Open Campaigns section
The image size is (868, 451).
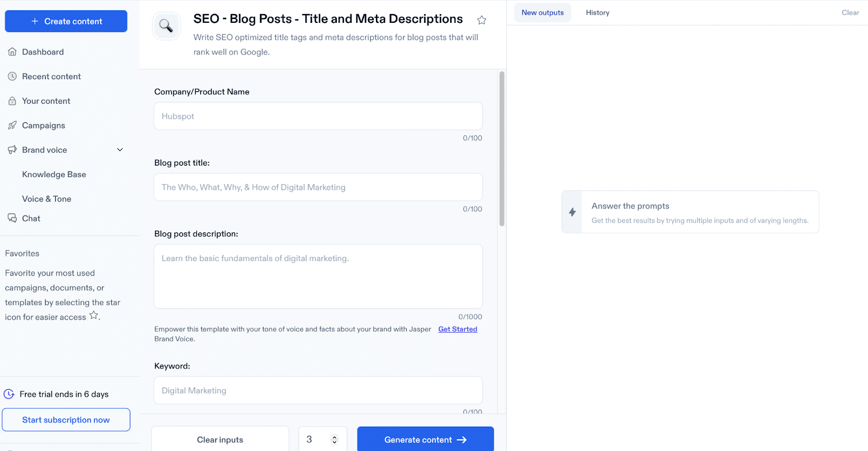coord(43,125)
